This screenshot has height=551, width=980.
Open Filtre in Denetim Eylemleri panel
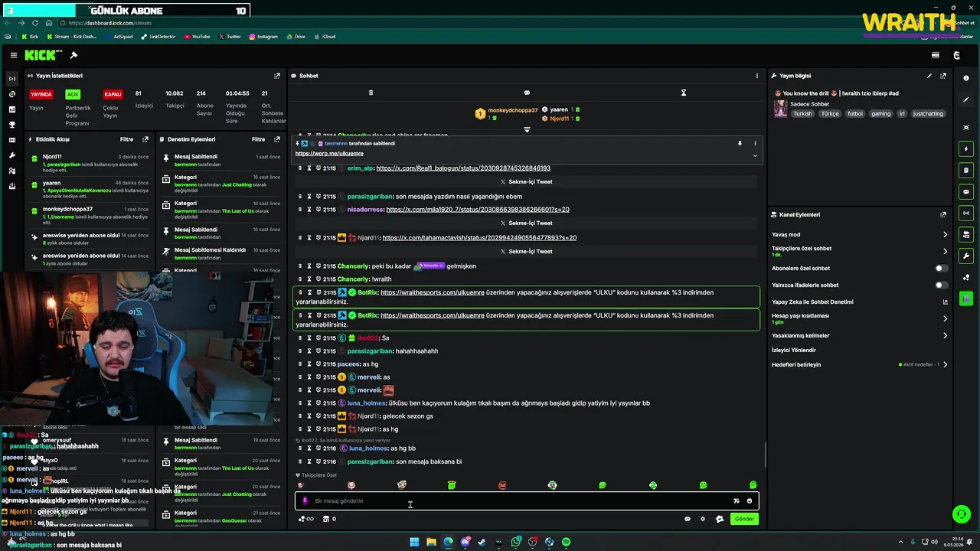(x=259, y=139)
